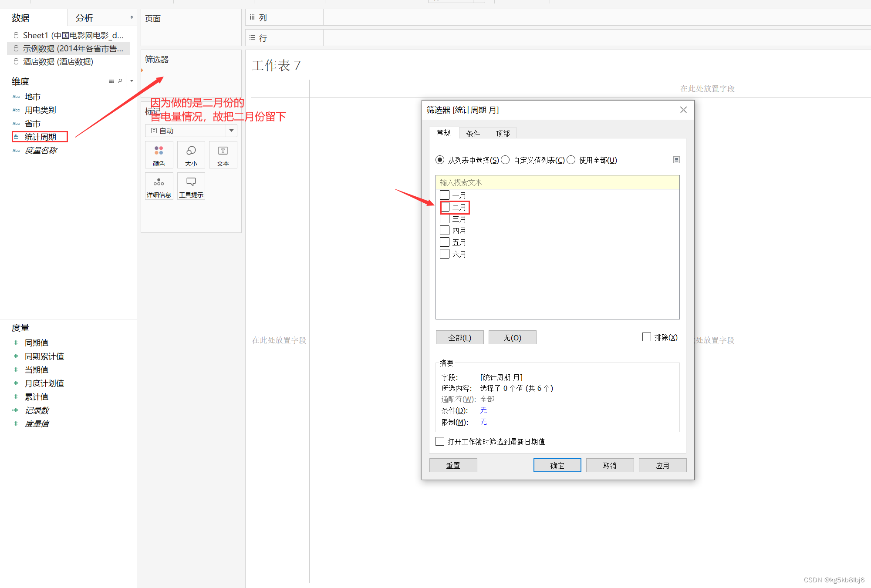Check the 二月 checkbox
The image size is (871, 588).
point(445,207)
